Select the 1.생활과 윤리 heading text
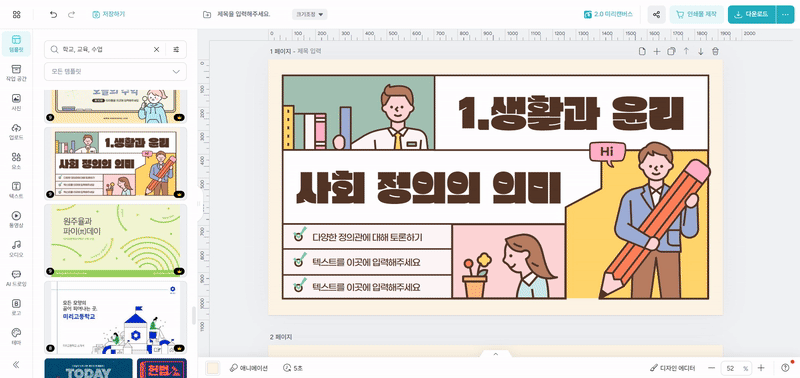800x378 pixels. point(570,113)
